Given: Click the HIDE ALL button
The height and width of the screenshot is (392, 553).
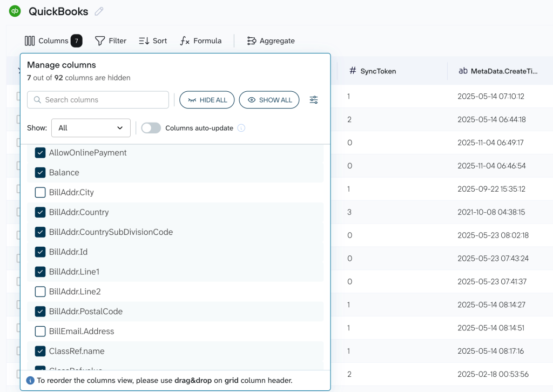Looking at the screenshot, I should point(207,99).
